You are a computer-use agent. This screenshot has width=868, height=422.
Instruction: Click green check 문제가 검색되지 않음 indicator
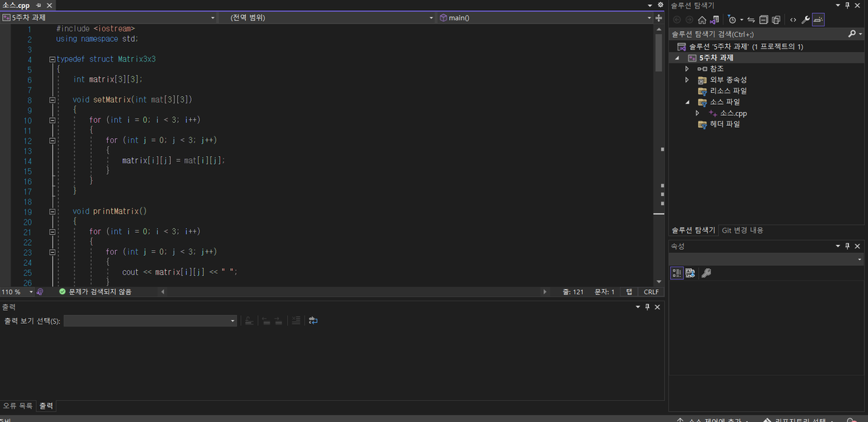click(95, 292)
